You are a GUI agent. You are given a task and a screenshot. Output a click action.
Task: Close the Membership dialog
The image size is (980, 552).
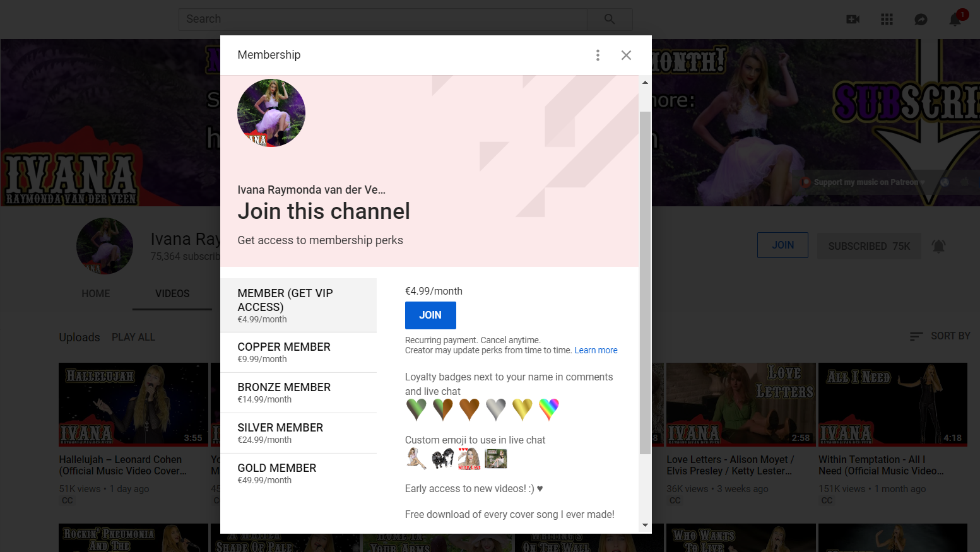point(626,56)
